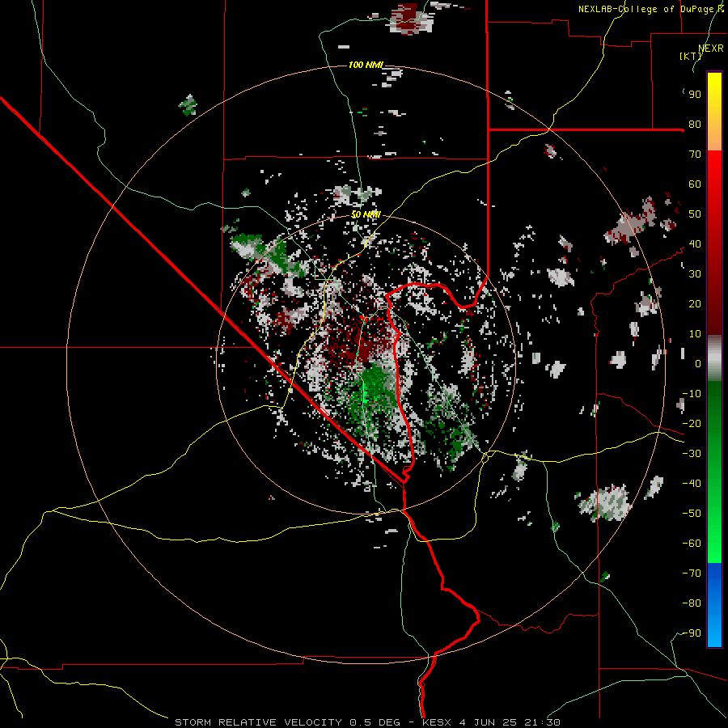Select the 0 value on velocity scale
The image size is (728, 728).
(698, 364)
